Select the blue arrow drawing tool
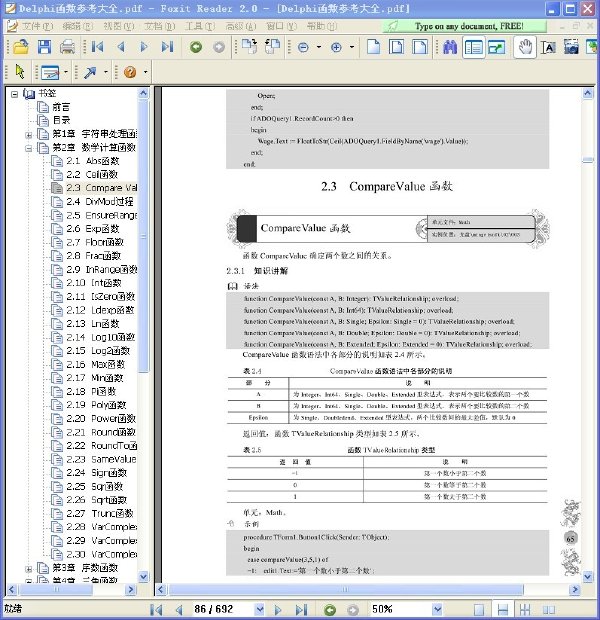The width and height of the screenshot is (600, 620). click(90, 72)
